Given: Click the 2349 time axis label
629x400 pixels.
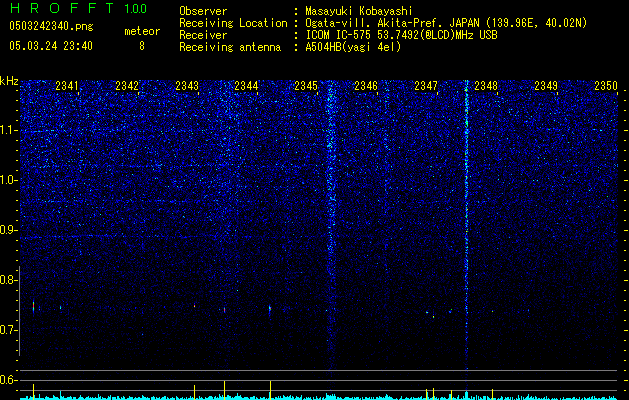Looking at the screenshot, I should [x=546, y=86].
